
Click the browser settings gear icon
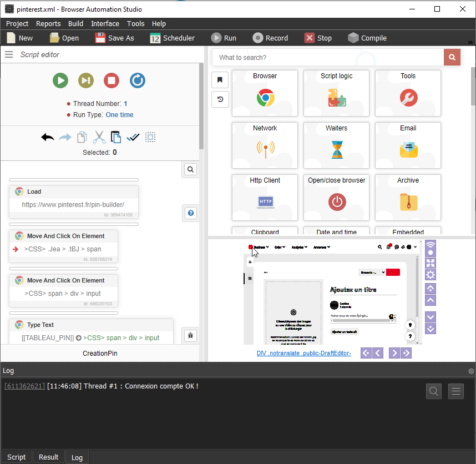click(430, 275)
